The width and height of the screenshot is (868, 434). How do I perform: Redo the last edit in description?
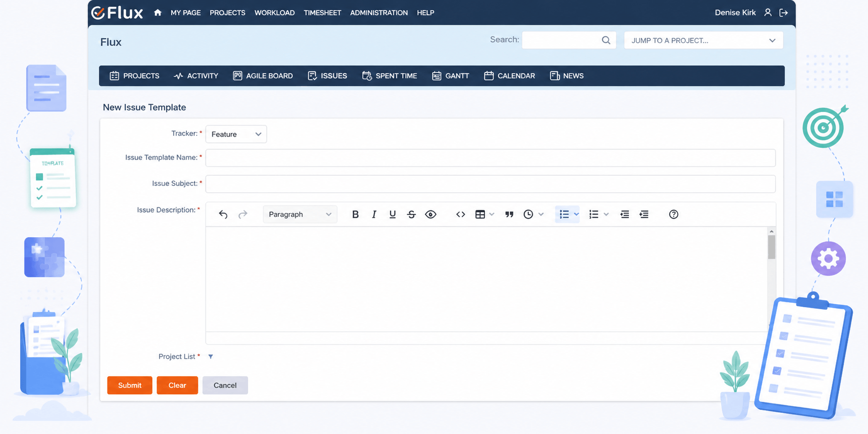click(x=243, y=214)
